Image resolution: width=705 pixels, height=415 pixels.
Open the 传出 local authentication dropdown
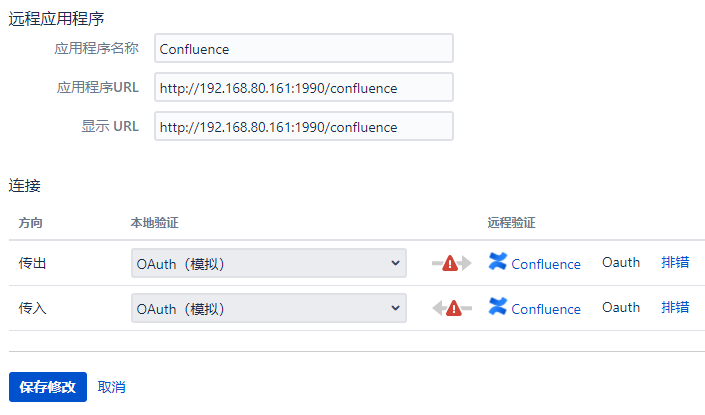(x=268, y=263)
